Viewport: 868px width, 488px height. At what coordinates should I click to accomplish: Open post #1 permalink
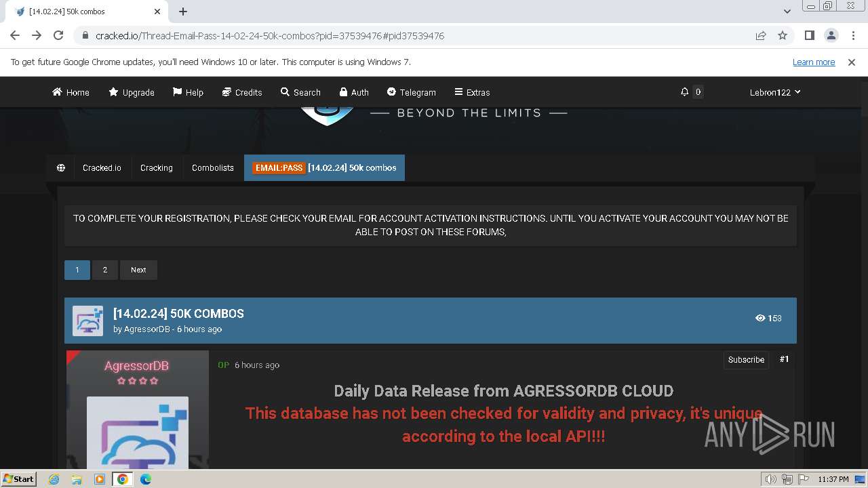point(785,359)
